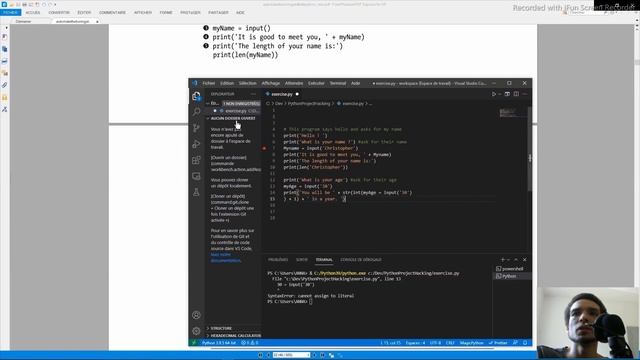
Task: Click the CRLF line ending selector
Action: click(x=450, y=343)
